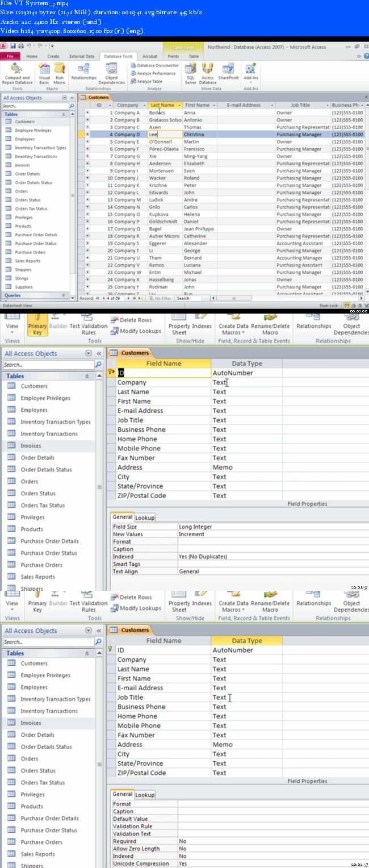The height and width of the screenshot is (868, 369).
Task: Click Save in the quick access toolbar
Action: pos(12,45)
